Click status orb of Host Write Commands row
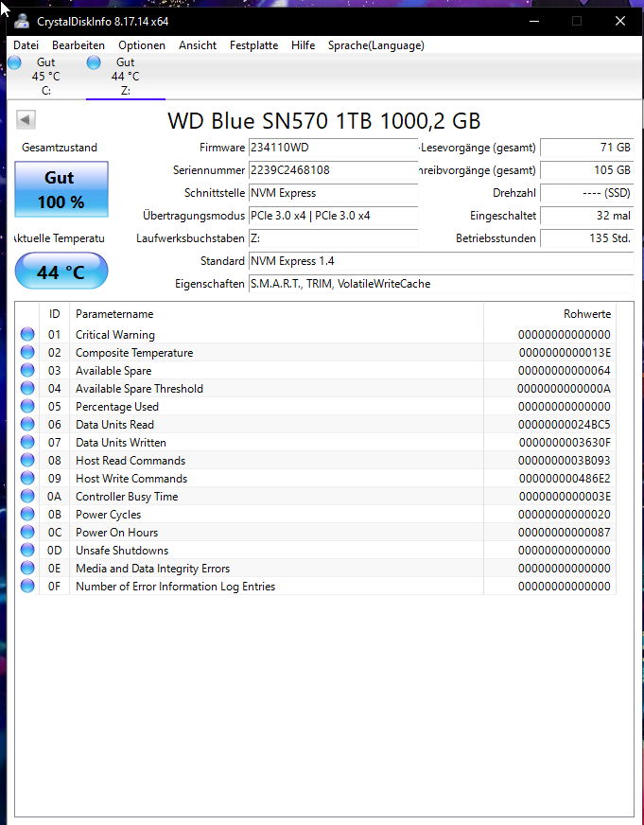The image size is (644, 825). (27, 478)
